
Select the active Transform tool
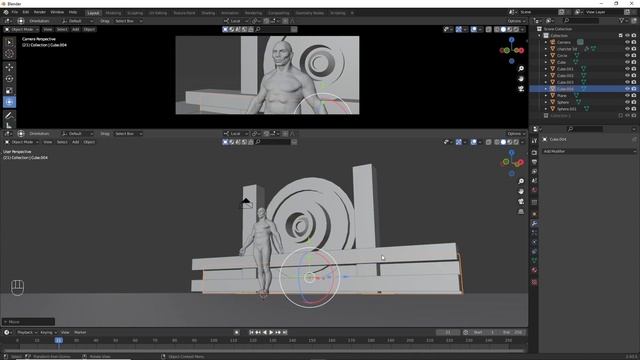tap(9, 102)
